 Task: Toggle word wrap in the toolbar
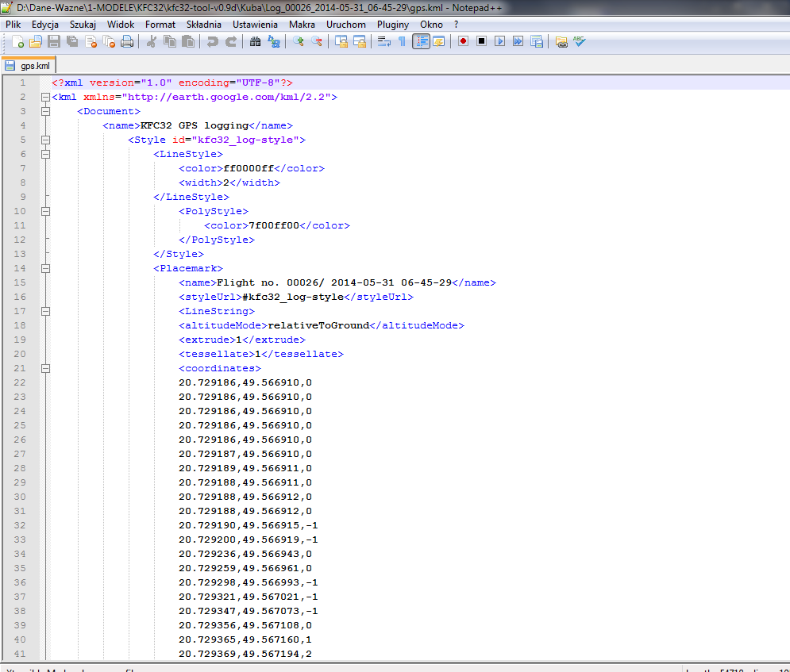coord(383,41)
